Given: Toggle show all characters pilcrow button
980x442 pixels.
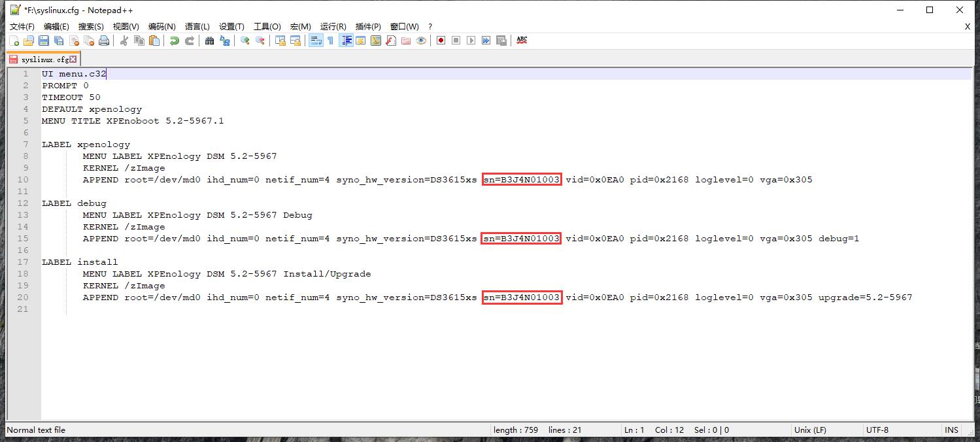Looking at the screenshot, I should [x=331, y=41].
